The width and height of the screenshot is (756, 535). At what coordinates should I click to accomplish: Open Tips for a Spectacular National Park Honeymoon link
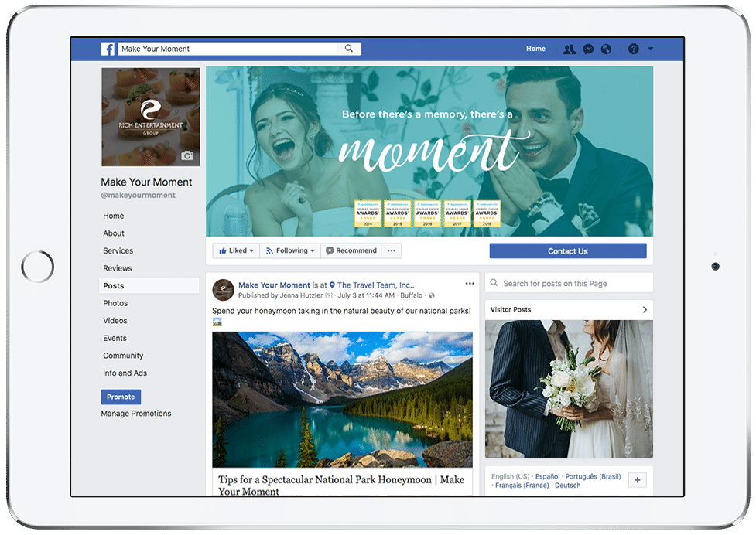click(x=341, y=485)
